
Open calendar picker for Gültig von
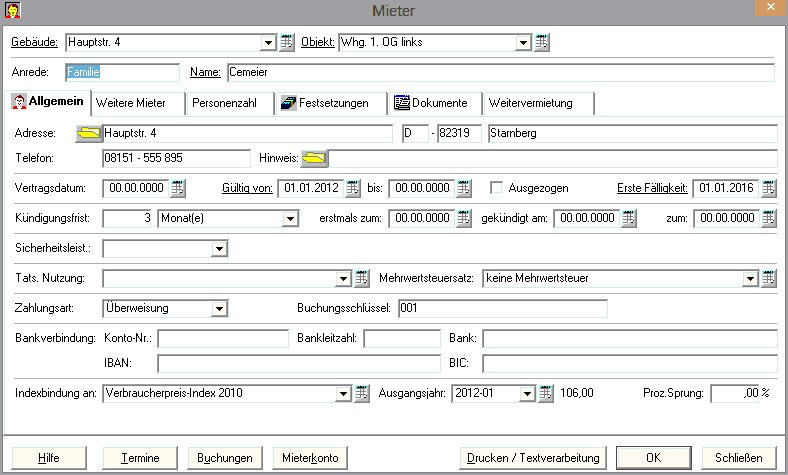coord(353,188)
